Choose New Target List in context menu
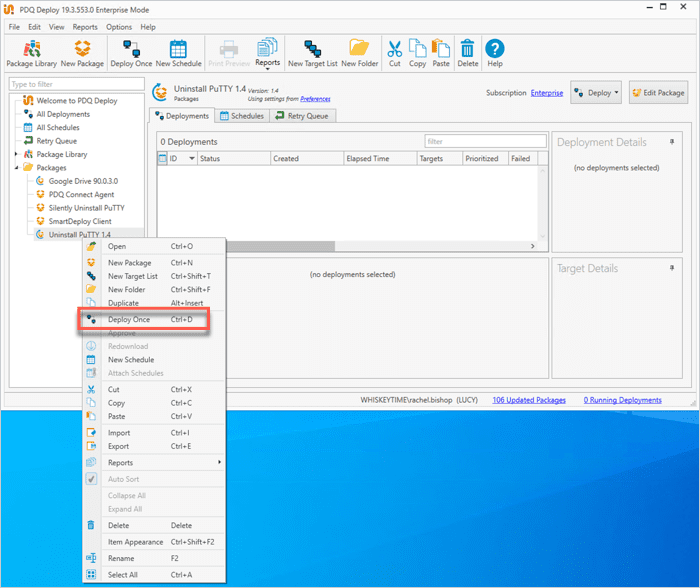The height and width of the screenshot is (588, 700). click(x=154, y=276)
